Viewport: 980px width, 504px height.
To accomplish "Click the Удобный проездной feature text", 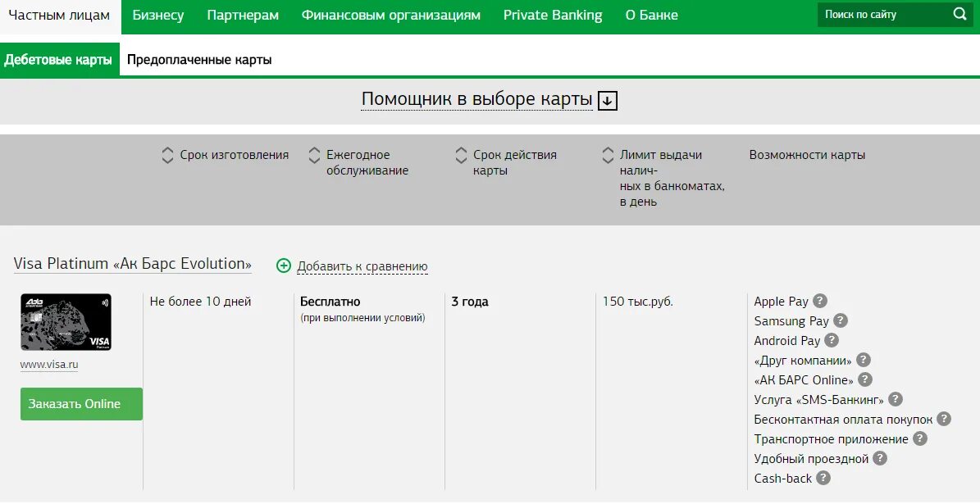I will coord(810,459).
